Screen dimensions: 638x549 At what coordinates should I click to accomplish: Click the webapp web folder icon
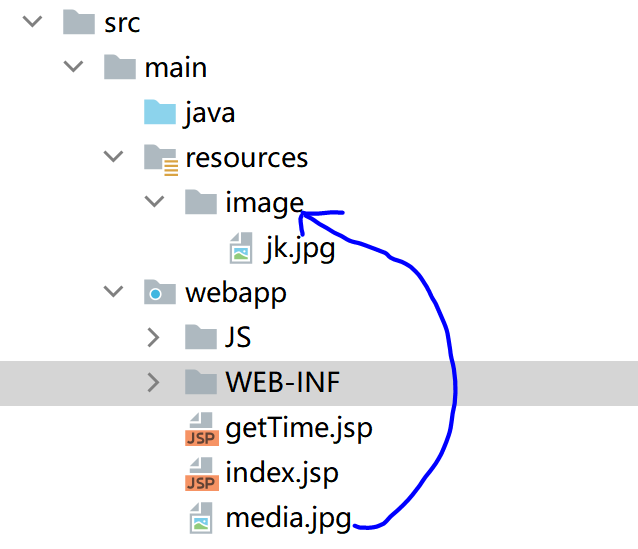point(160,292)
